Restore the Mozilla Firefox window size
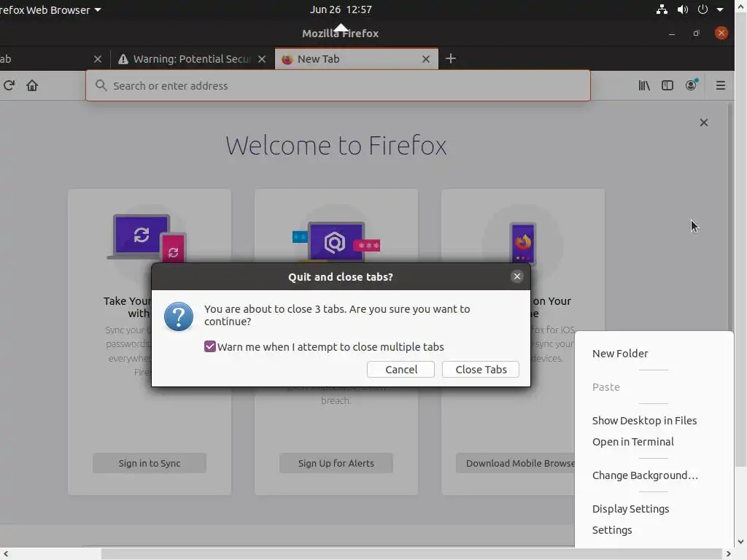This screenshot has width=747, height=560. pyautogui.click(x=697, y=34)
